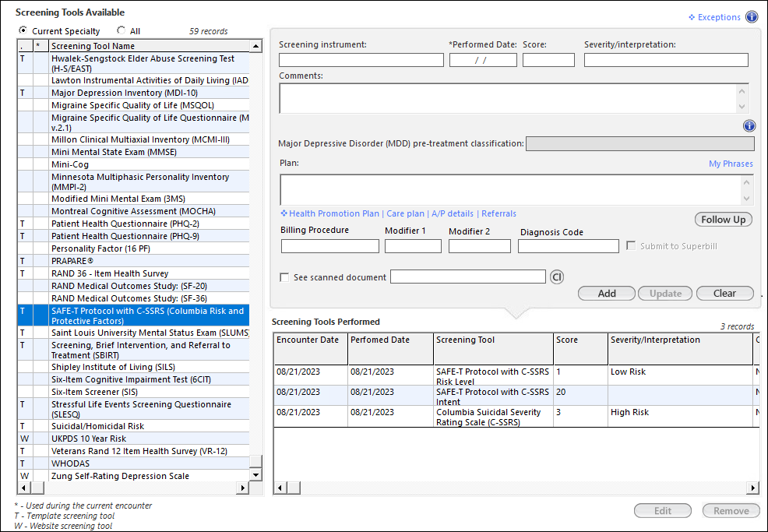Click the info icon below Comments box

[749, 126]
